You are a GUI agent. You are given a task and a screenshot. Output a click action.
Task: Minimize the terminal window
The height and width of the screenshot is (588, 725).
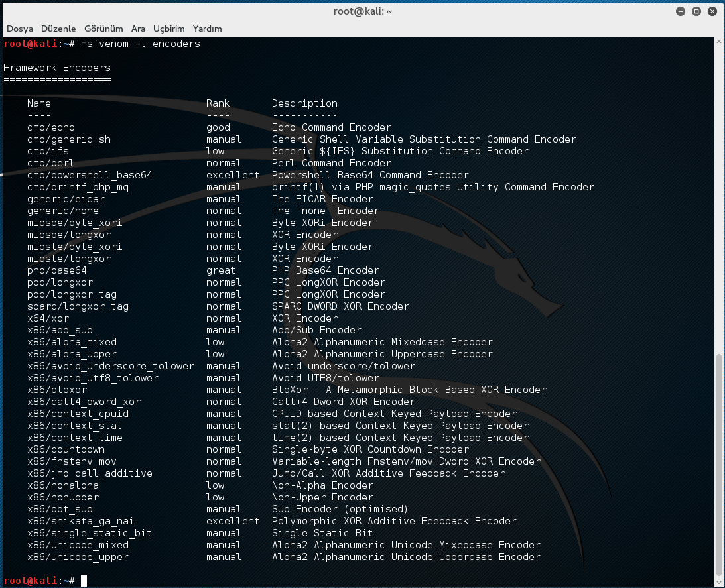point(681,11)
